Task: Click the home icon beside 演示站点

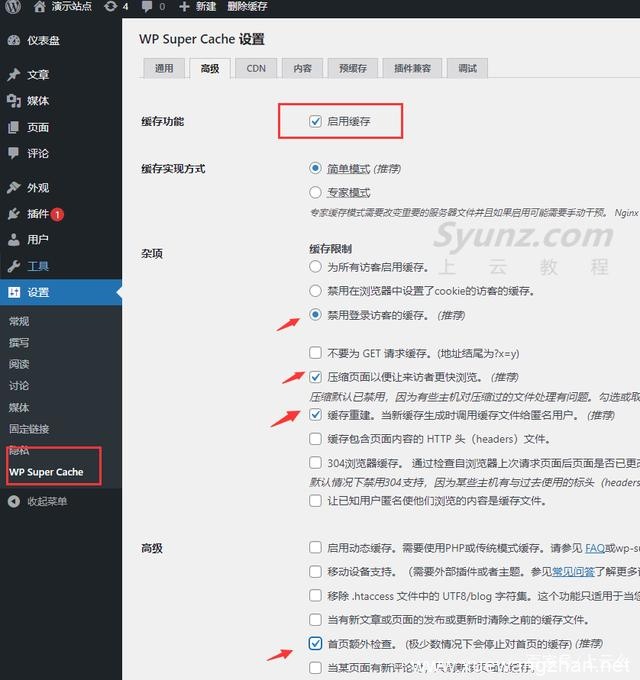Action: (39, 7)
